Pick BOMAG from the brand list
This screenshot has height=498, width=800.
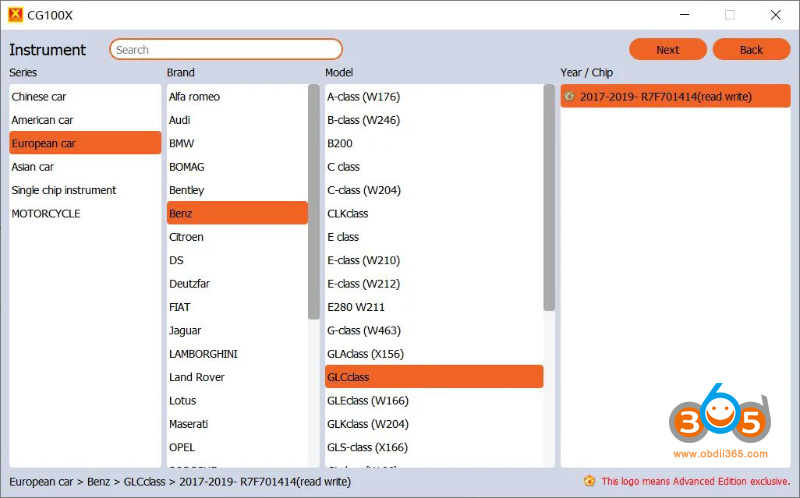coord(237,167)
